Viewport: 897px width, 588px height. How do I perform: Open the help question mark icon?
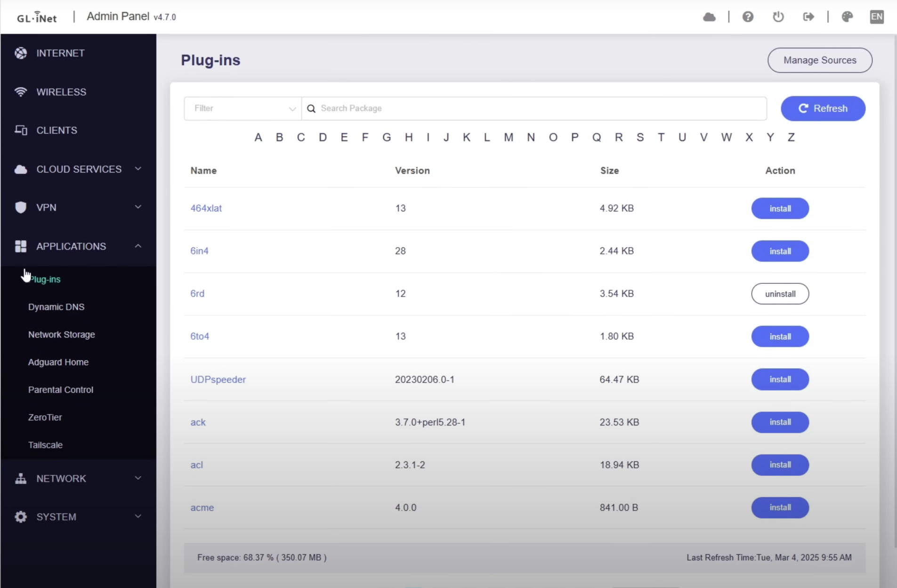[748, 17]
